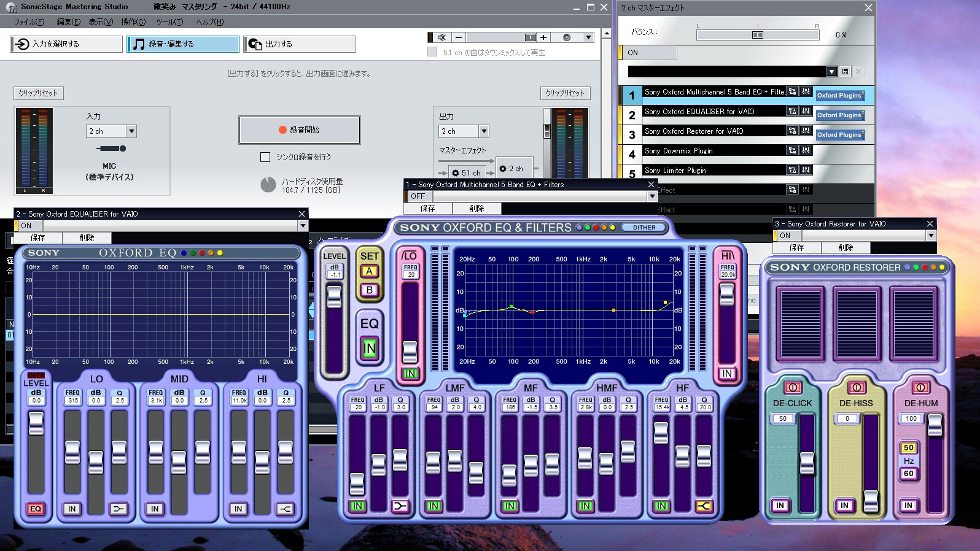Click the DE-HUM power icon in Oxford Restorer
Viewport: 980px width, 551px height.
pyautogui.click(x=920, y=388)
